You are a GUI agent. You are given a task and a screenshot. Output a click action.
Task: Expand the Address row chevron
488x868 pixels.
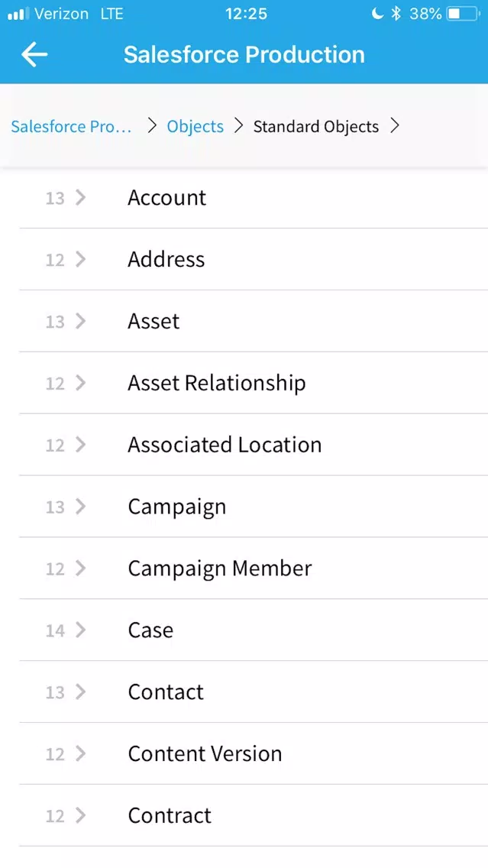[x=81, y=259]
